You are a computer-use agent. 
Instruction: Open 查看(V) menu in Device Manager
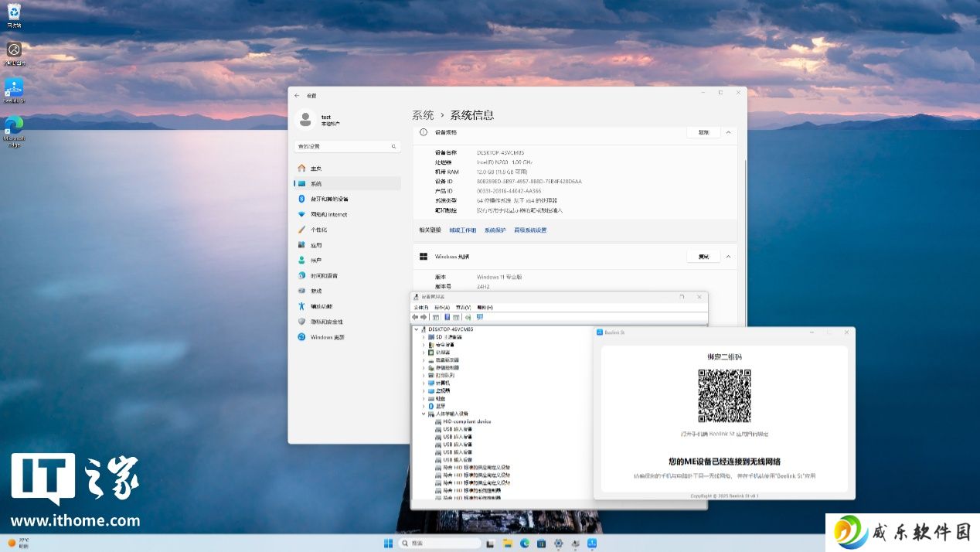[463, 307]
